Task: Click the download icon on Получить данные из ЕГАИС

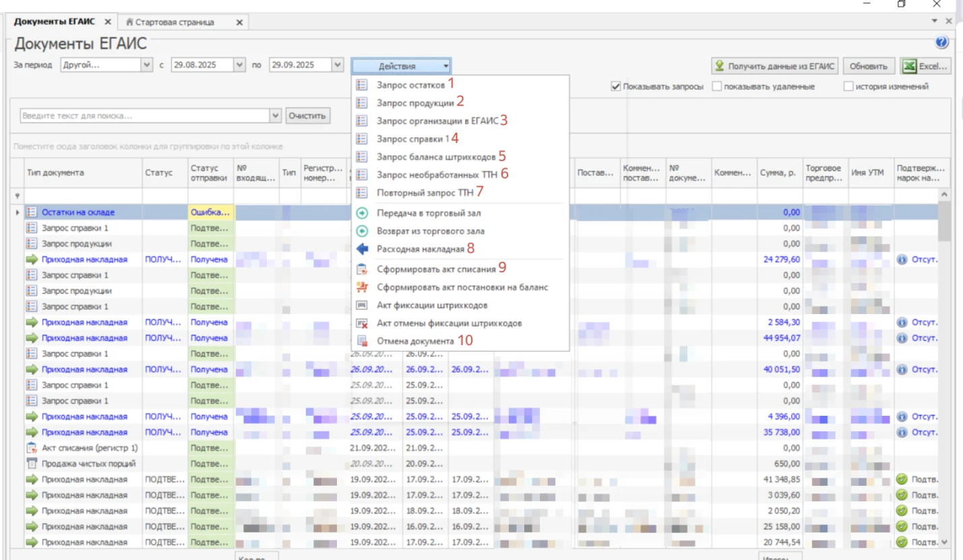Action: coord(720,66)
